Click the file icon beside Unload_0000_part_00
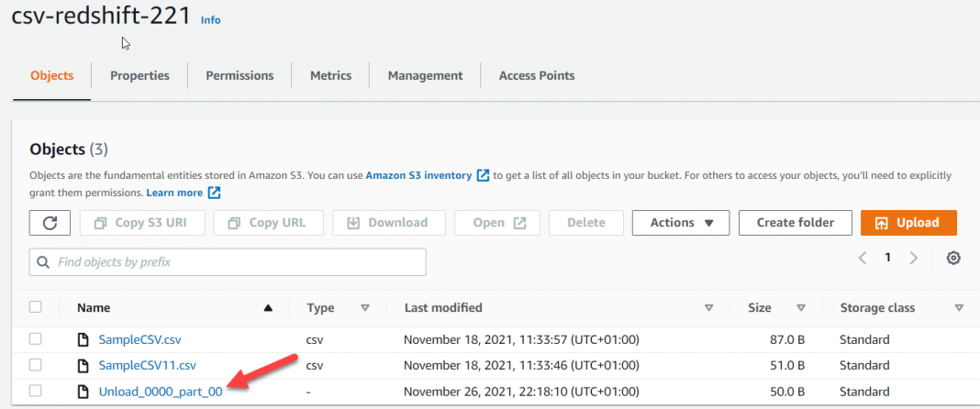The width and height of the screenshot is (980, 409). [84, 392]
